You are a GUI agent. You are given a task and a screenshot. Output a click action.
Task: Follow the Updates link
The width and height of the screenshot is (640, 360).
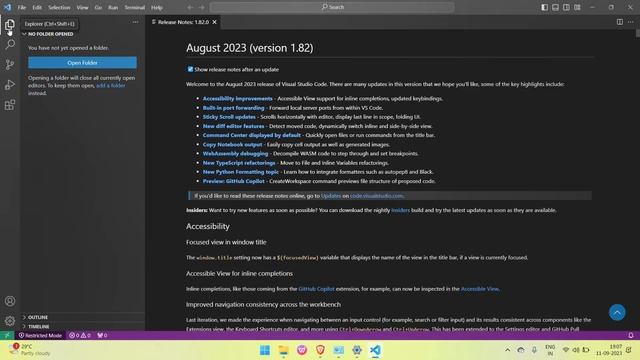click(x=331, y=196)
